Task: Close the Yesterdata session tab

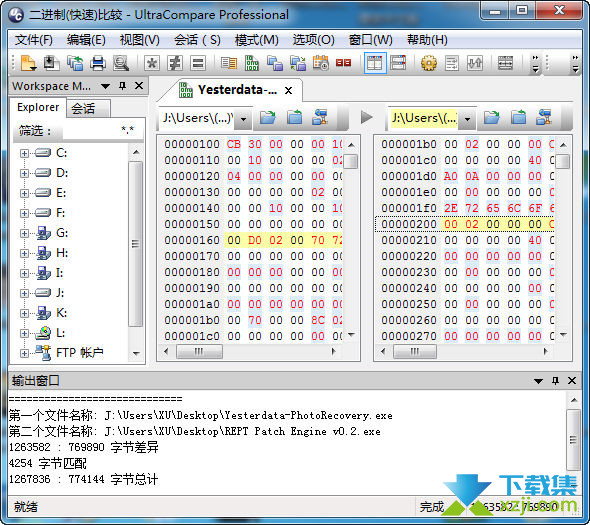Action: (289, 91)
